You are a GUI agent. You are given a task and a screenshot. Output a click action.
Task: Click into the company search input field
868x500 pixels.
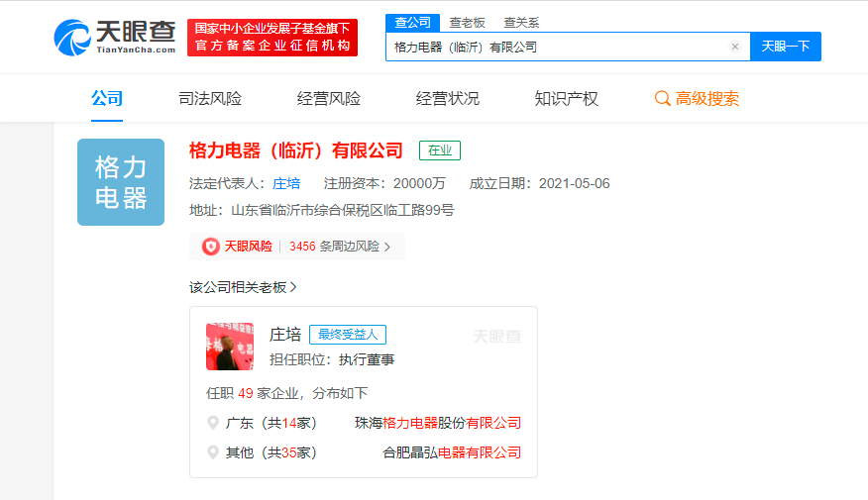tap(555, 47)
